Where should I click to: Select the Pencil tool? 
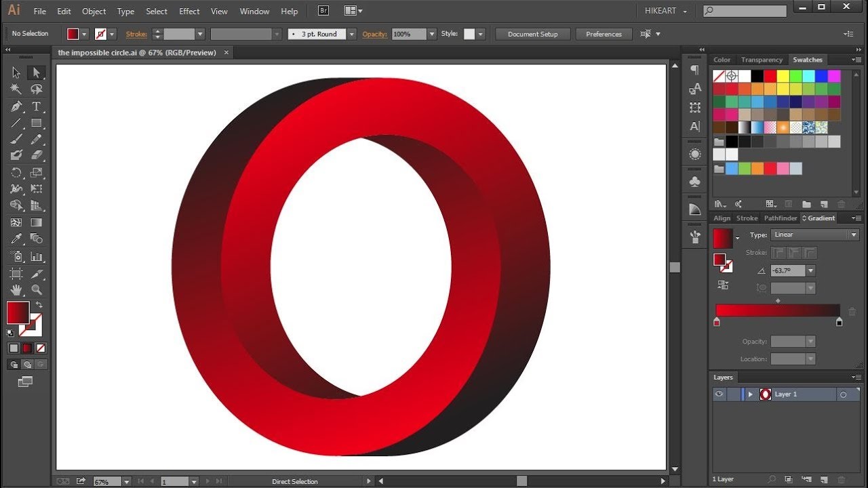pos(37,139)
